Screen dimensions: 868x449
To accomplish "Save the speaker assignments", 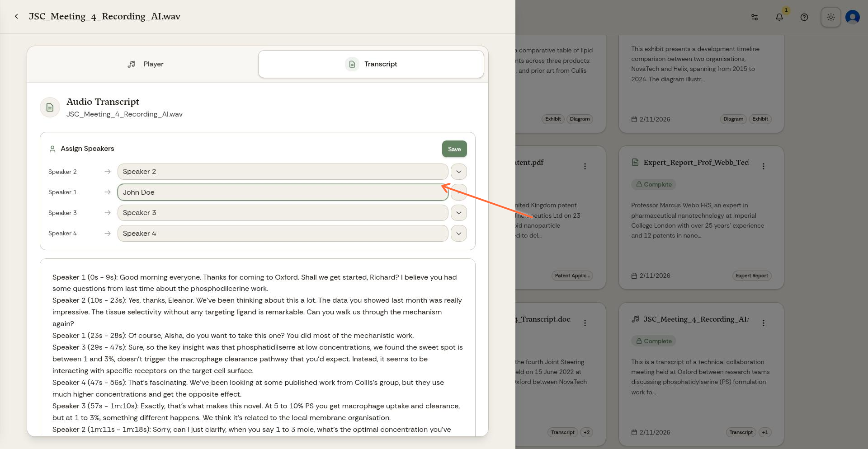I will coord(454,149).
